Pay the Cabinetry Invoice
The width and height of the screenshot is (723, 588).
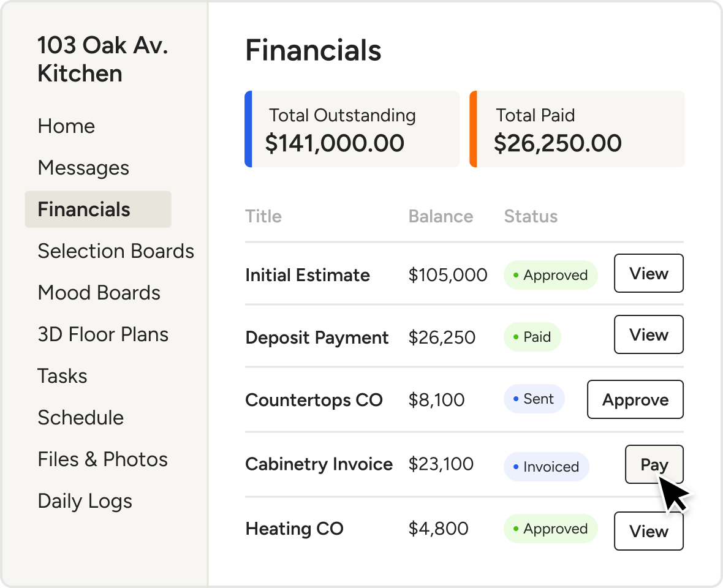pyautogui.click(x=653, y=465)
